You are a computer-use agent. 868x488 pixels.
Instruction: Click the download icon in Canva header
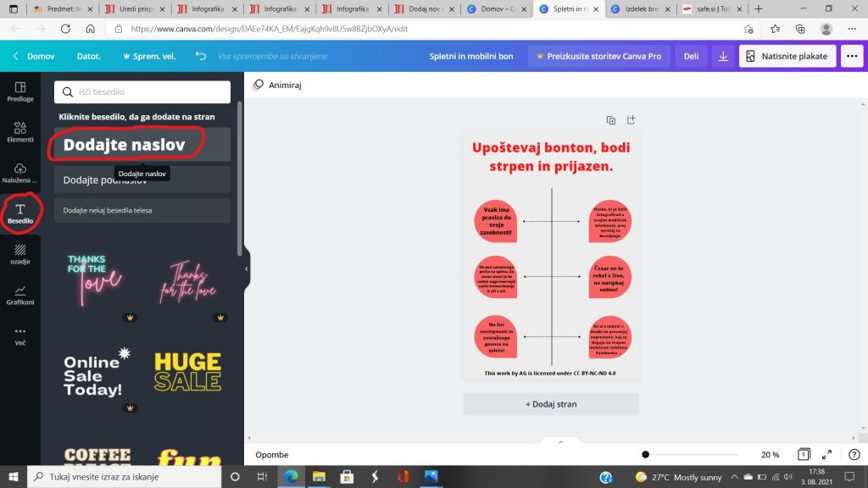pyautogui.click(x=723, y=56)
